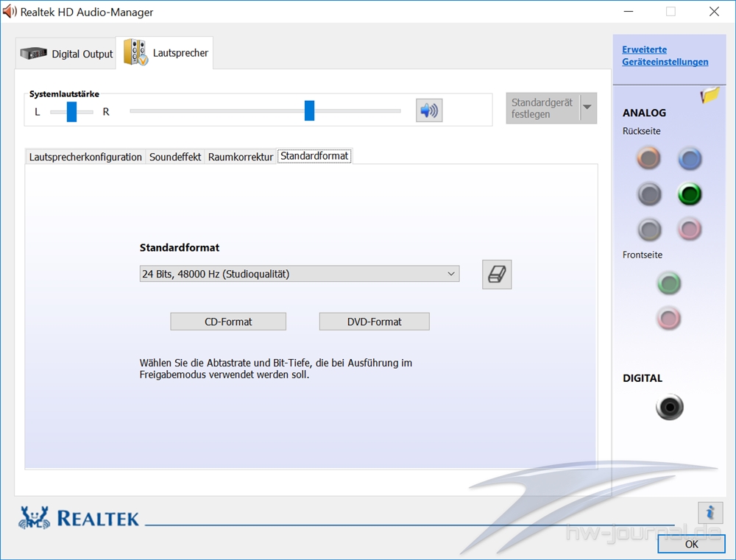Click the pink rear-panel microphone jack
Screen dimensions: 736x560
coord(690,230)
